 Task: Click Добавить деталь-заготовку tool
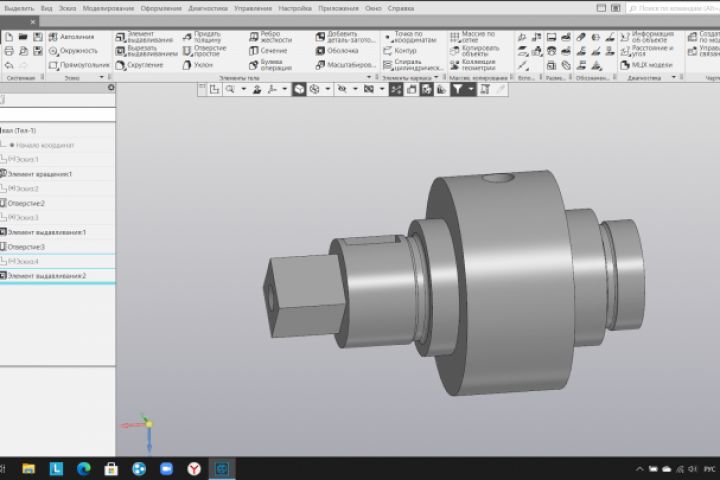pyautogui.click(x=345, y=37)
